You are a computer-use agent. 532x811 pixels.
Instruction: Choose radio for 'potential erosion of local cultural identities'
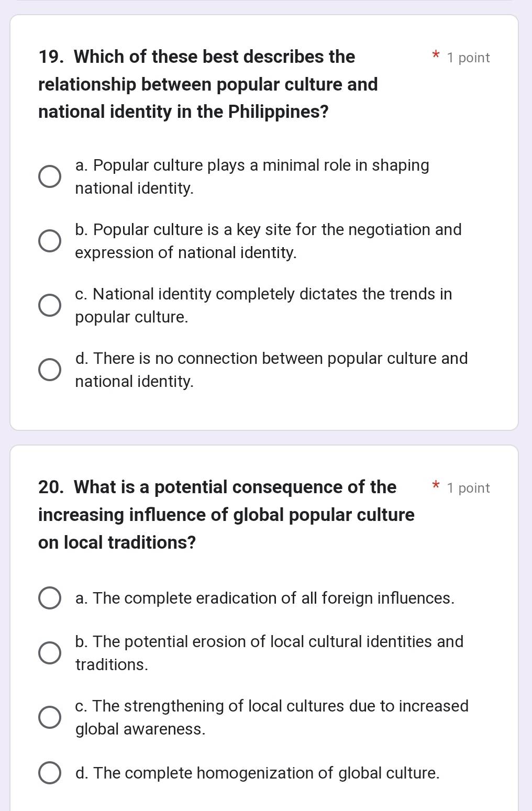pyautogui.click(x=50, y=653)
